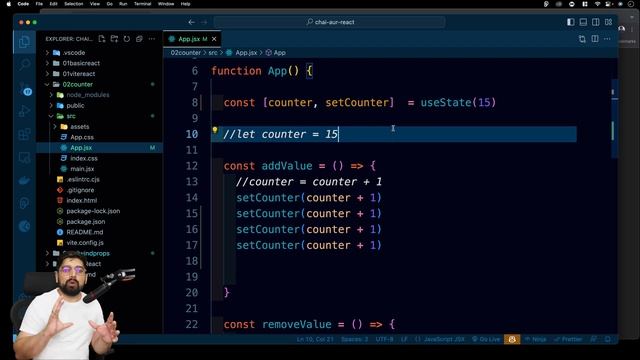The width and height of the screenshot is (640, 360).
Task: Open the Run menu
Action: [x=123, y=4]
